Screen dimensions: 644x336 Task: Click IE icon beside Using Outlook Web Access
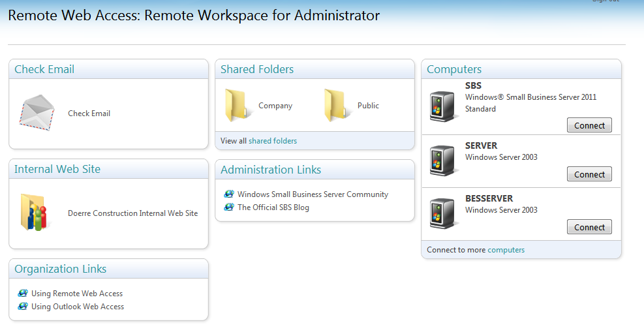pyautogui.click(x=23, y=307)
